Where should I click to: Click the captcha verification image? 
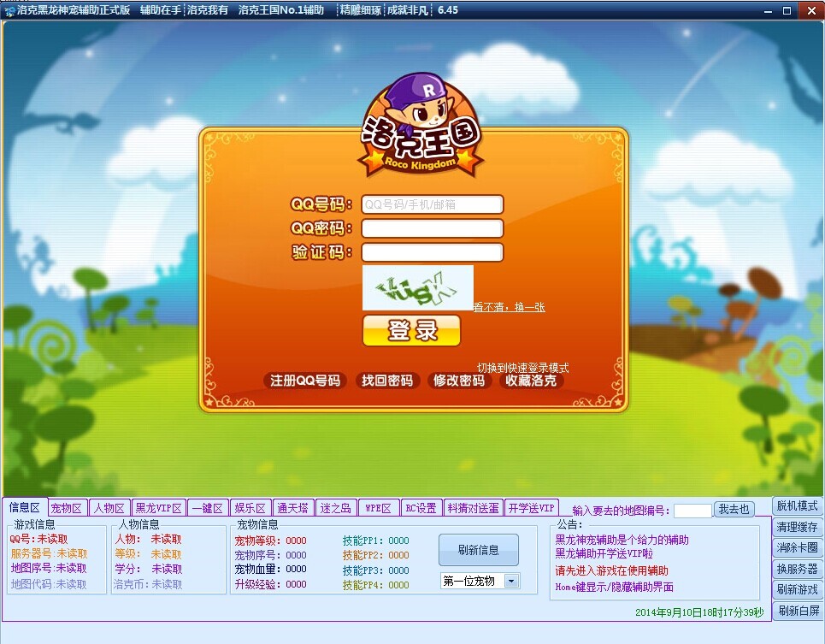point(418,288)
